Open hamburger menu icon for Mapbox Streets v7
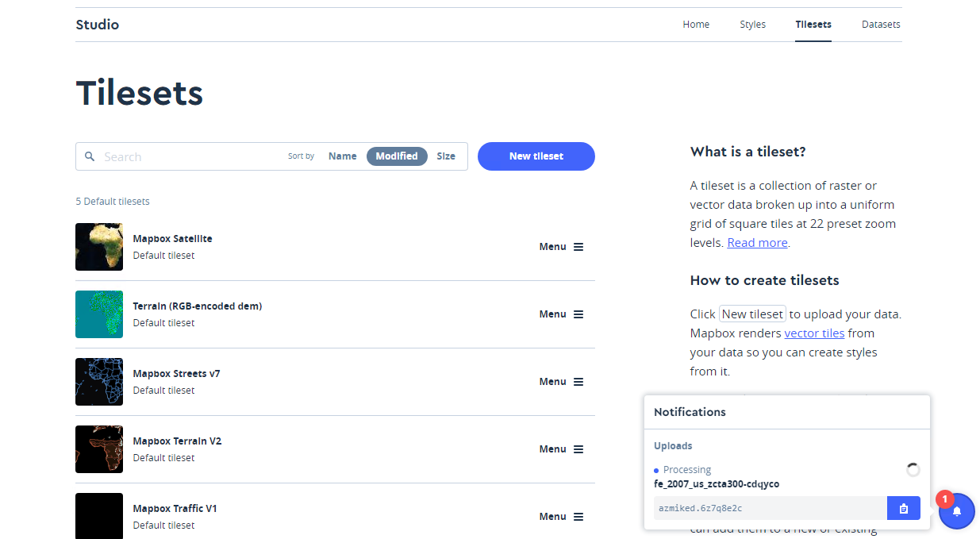Viewport: 980px width, 539px height. [578, 382]
